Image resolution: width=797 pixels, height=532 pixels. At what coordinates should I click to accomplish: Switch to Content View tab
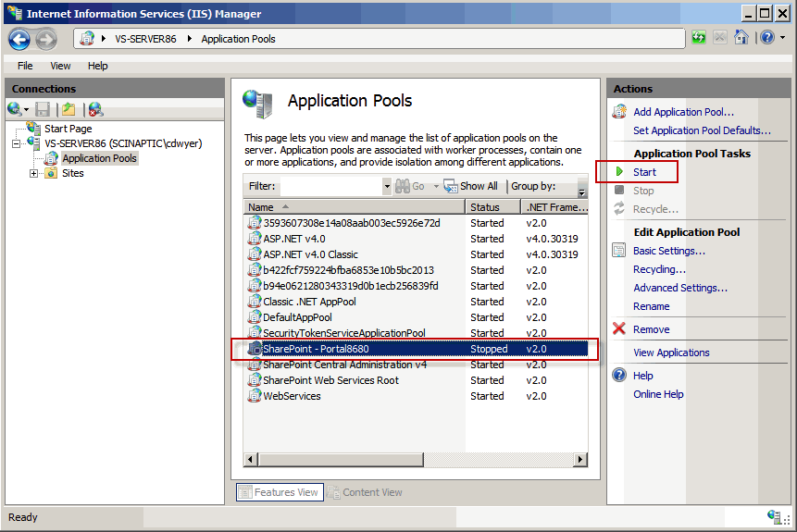click(366, 492)
